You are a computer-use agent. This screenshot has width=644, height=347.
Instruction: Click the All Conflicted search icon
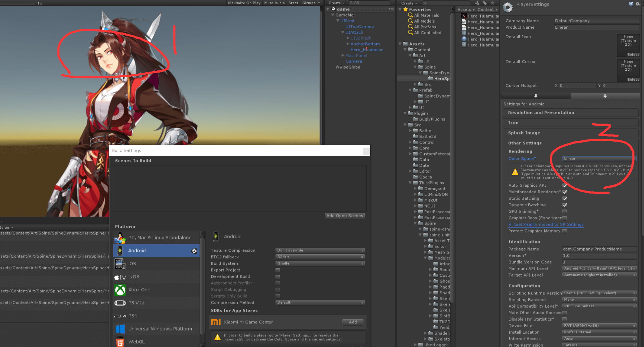tap(410, 33)
